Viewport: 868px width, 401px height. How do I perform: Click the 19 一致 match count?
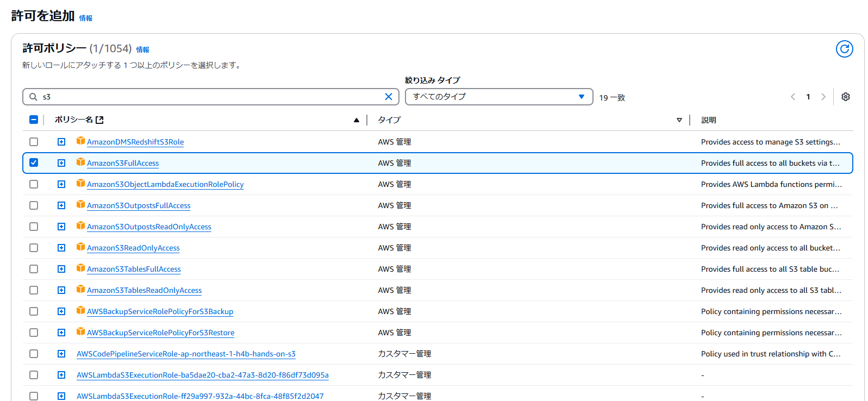coord(612,98)
